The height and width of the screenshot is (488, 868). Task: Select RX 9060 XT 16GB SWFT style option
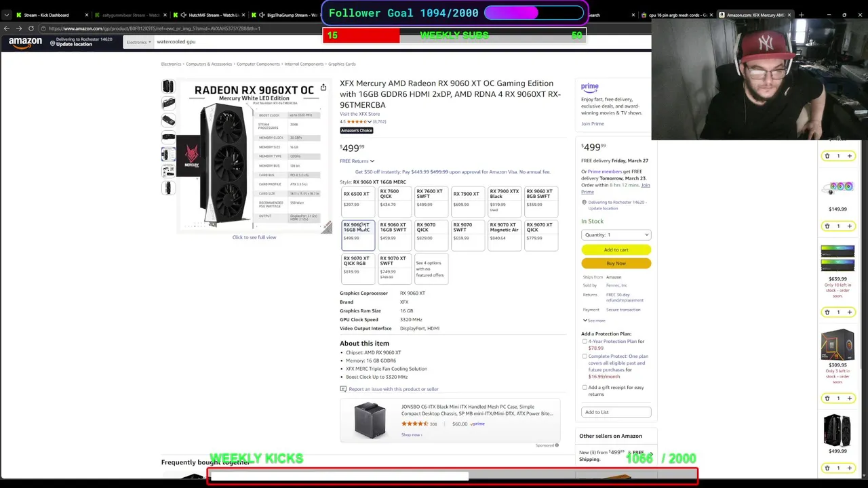(394, 235)
